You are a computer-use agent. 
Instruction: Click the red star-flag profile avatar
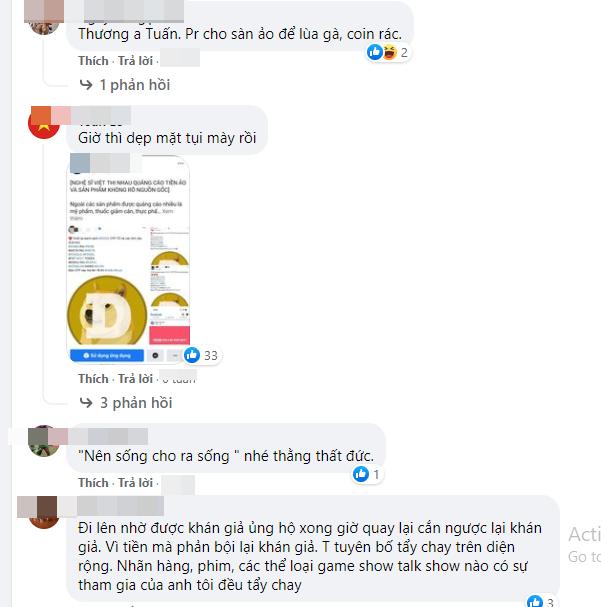tap(44, 123)
